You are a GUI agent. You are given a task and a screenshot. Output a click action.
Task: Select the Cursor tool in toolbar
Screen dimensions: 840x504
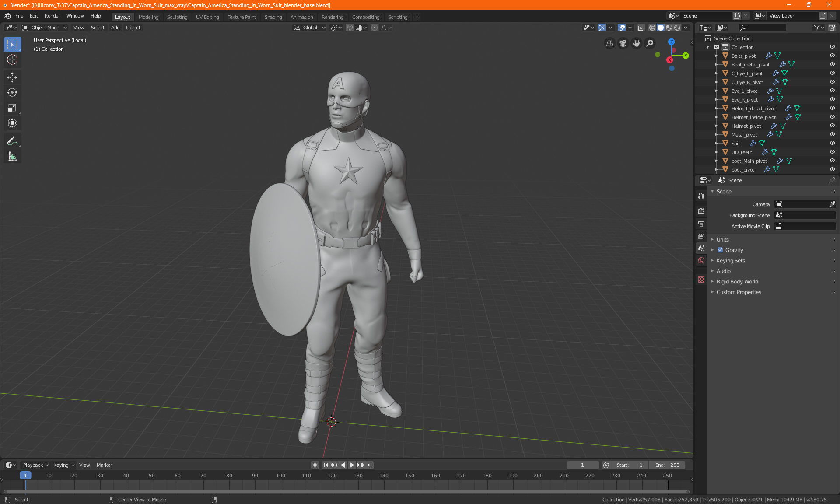pyautogui.click(x=12, y=60)
